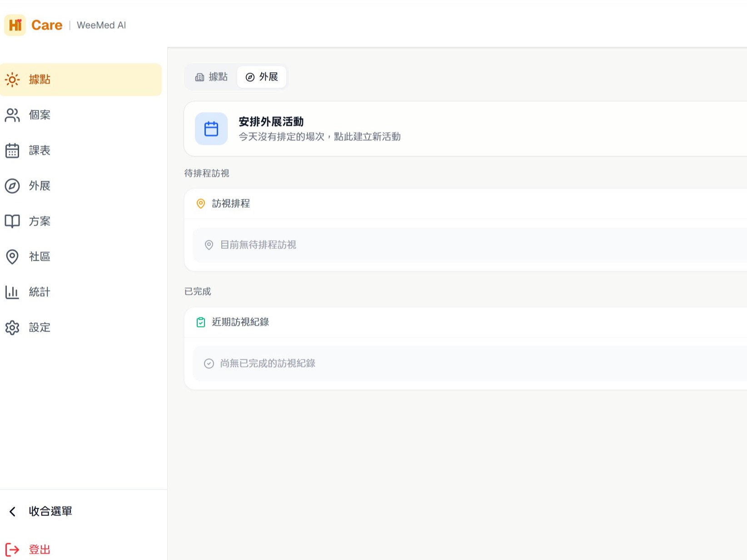Screen dimensions: 747x560
Task: Click 今天沒有排定的場次，點此建立新活動 text
Action: click(320, 137)
